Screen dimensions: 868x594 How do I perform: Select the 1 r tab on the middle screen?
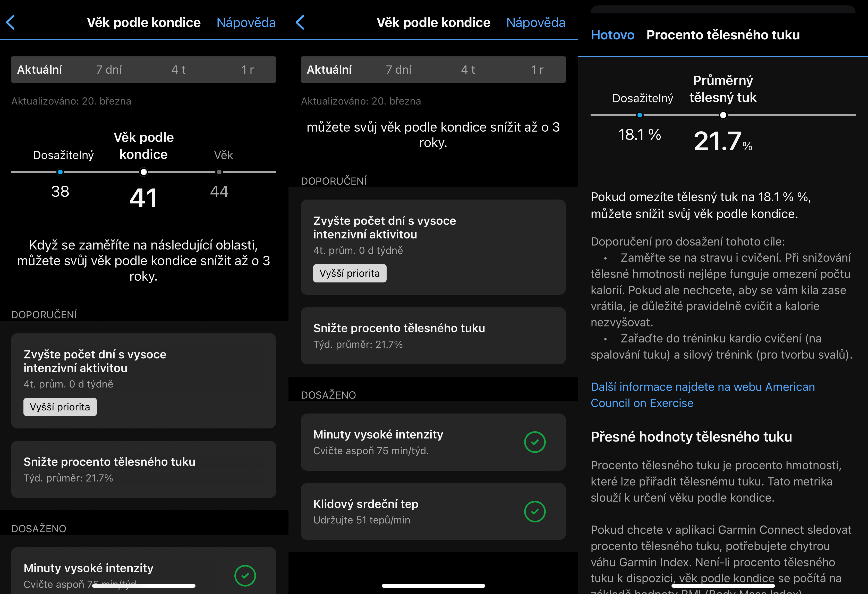pyautogui.click(x=537, y=70)
